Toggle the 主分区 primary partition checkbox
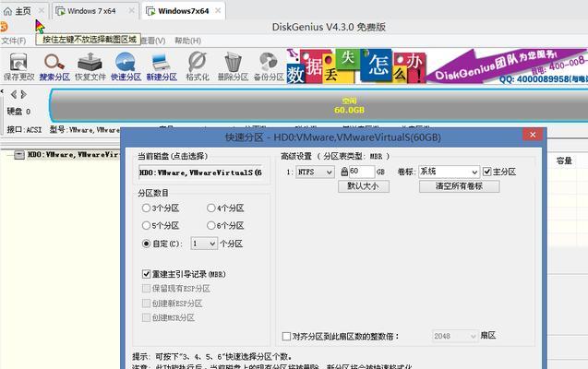This screenshot has width=588, height=369. tap(486, 172)
